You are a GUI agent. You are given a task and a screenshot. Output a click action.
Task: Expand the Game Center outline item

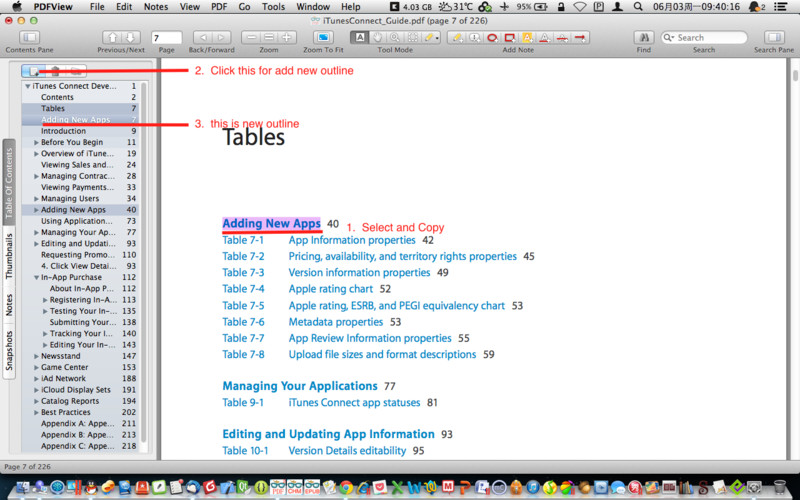(x=36, y=367)
